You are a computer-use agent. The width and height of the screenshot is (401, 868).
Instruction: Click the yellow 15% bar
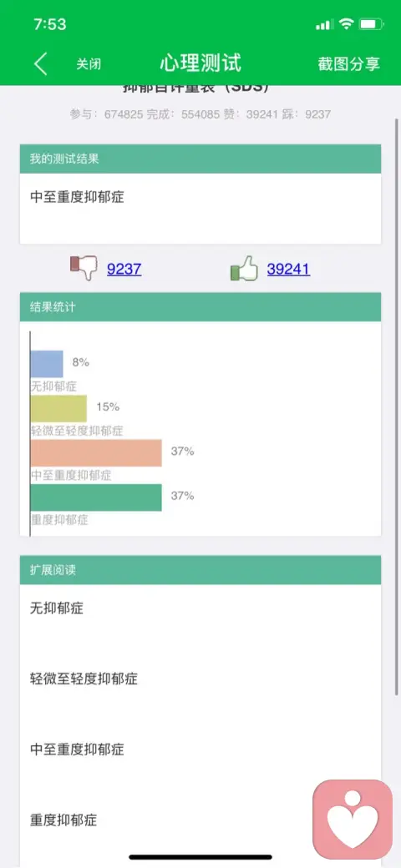[58, 408]
